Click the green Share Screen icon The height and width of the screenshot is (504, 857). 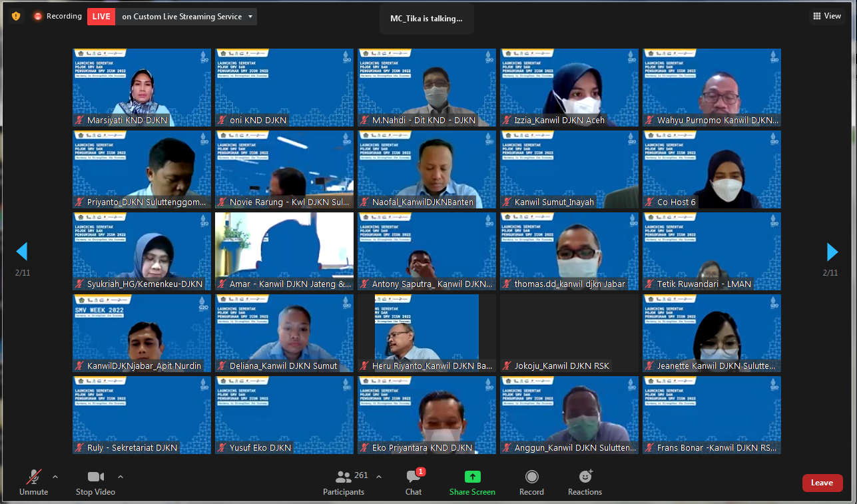tap(472, 477)
